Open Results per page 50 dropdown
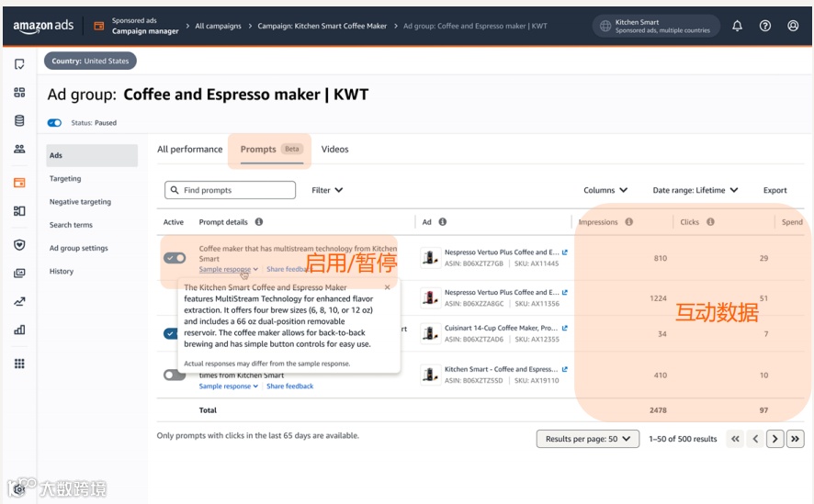Screen dimensions: 814x504 point(588,439)
